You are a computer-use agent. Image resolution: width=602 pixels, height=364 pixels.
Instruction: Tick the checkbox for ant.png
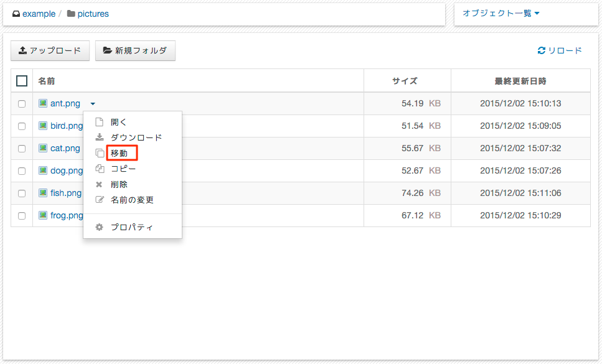[22, 103]
